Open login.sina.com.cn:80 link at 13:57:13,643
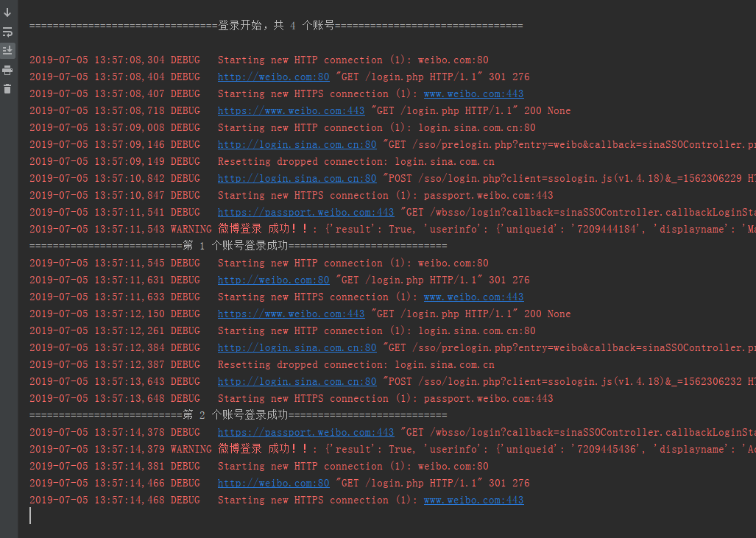Screen dimensions: 756x538 [x=297, y=381]
